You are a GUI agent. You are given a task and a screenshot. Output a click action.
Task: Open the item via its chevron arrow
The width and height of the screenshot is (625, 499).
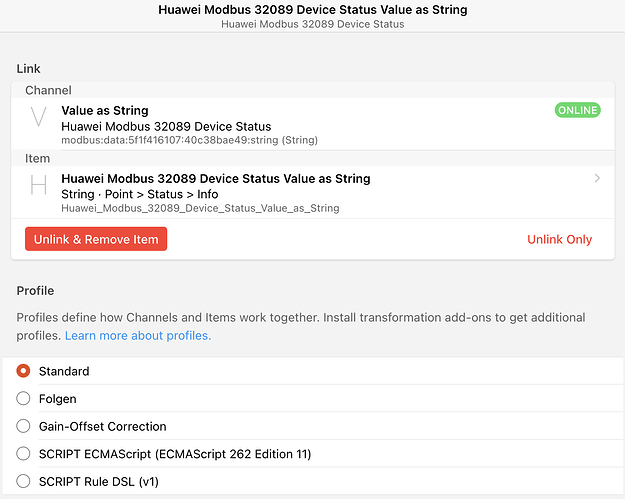pos(597,178)
